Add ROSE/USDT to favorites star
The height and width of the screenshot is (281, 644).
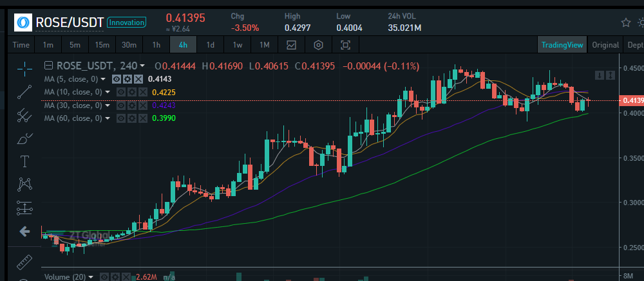(625, 22)
